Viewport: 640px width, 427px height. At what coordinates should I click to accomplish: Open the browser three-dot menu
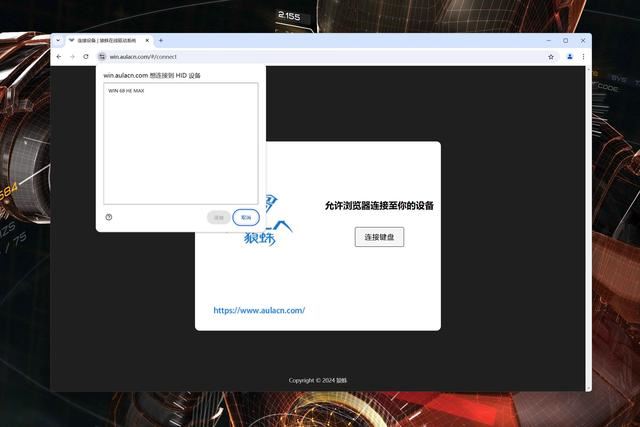click(583, 57)
